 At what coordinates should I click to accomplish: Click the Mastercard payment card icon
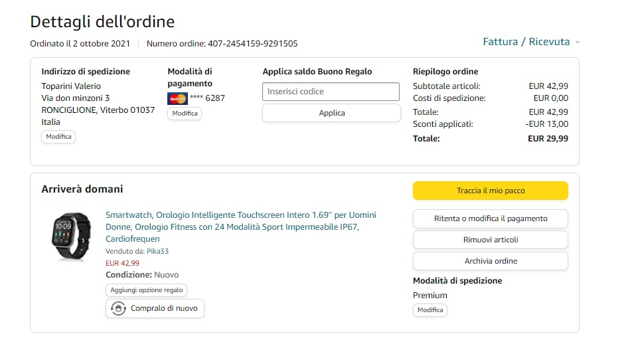tap(177, 98)
